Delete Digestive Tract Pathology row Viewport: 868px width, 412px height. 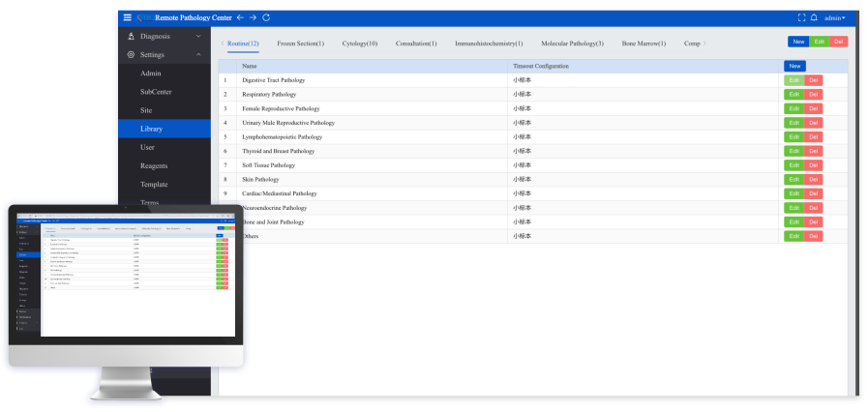813,80
